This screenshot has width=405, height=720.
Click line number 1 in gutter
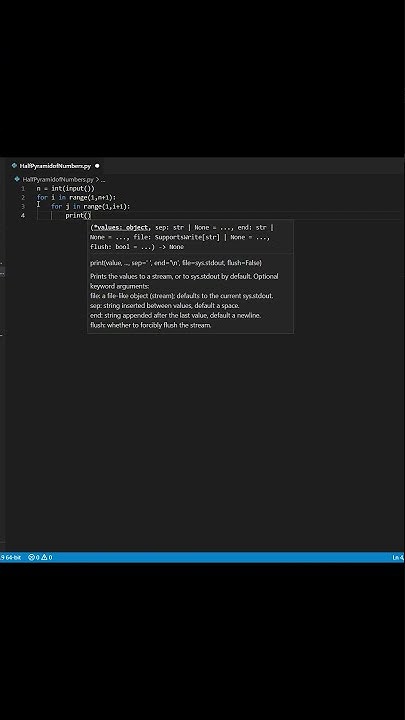tap(22, 188)
